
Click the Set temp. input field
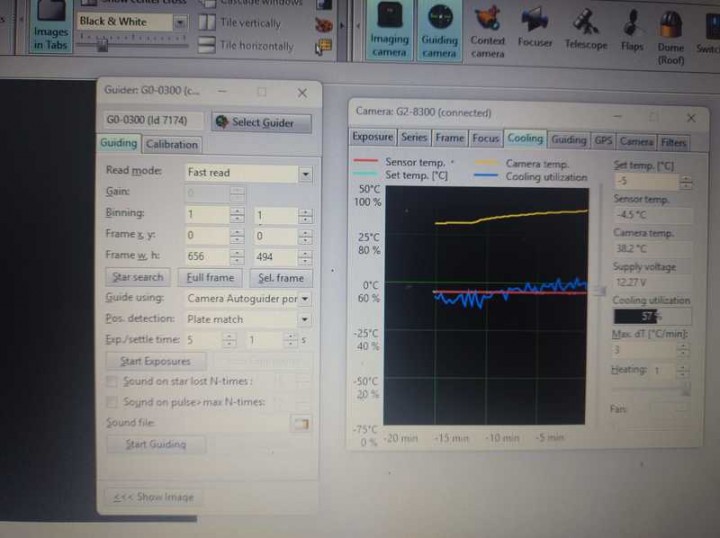pyautogui.click(x=646, y=181)
